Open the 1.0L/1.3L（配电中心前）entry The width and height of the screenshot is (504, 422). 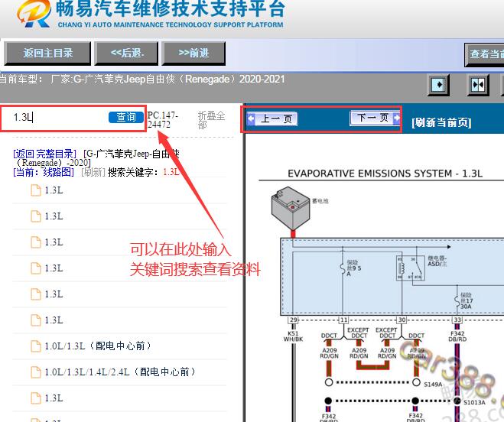(x=98, y=346)
